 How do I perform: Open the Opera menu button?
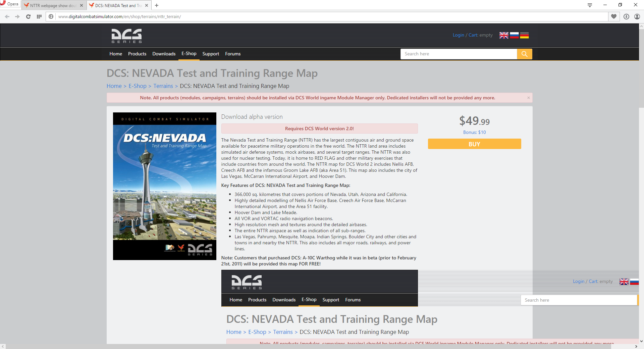pos(10,4)
